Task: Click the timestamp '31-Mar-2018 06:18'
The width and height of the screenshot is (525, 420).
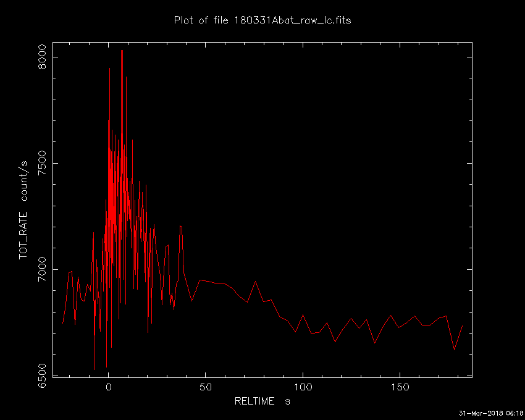Action: [490, 413]
